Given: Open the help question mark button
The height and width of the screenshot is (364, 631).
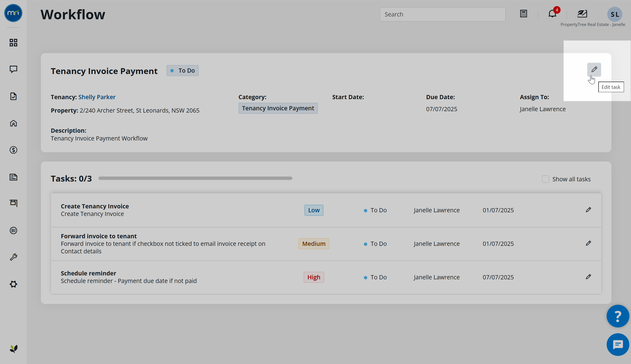Looking at the screenshot, I should coord(618,316).
